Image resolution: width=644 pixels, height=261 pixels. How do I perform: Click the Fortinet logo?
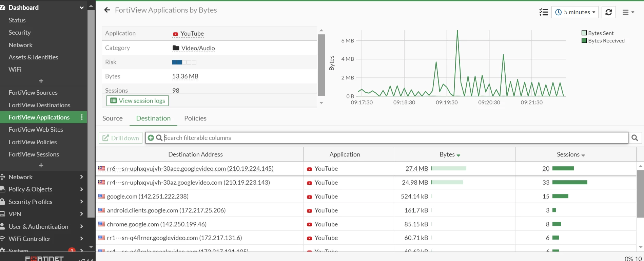point(44,258)
